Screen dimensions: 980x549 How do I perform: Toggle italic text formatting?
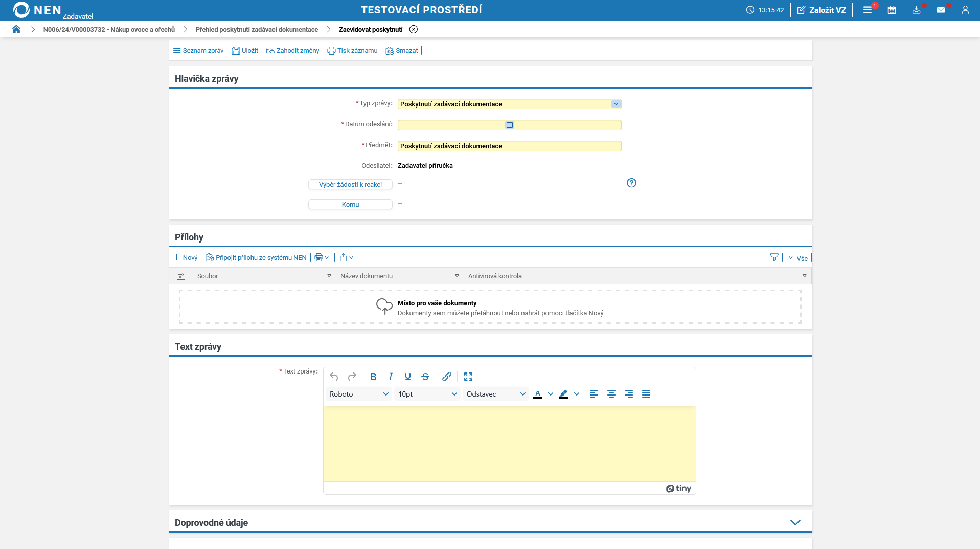click(391, 377)
